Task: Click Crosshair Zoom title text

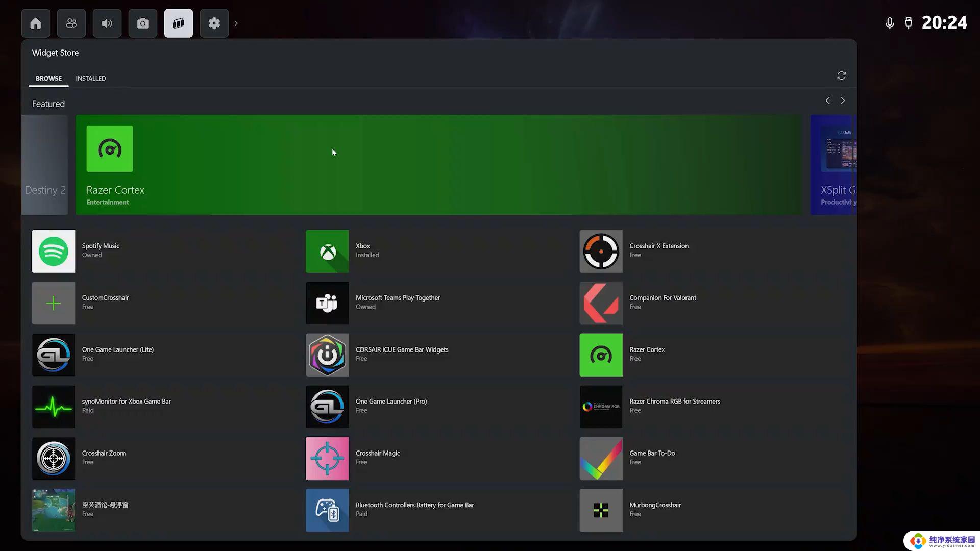Action: click(x=104, y=453)
